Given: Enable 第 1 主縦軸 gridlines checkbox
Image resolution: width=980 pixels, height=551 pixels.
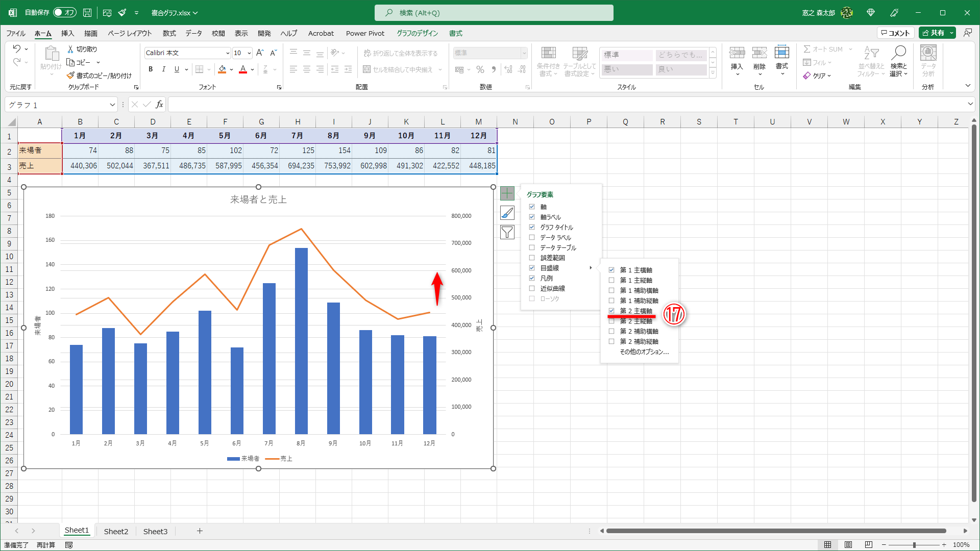Looking at the screenshot, I should (x=611, y=281).
